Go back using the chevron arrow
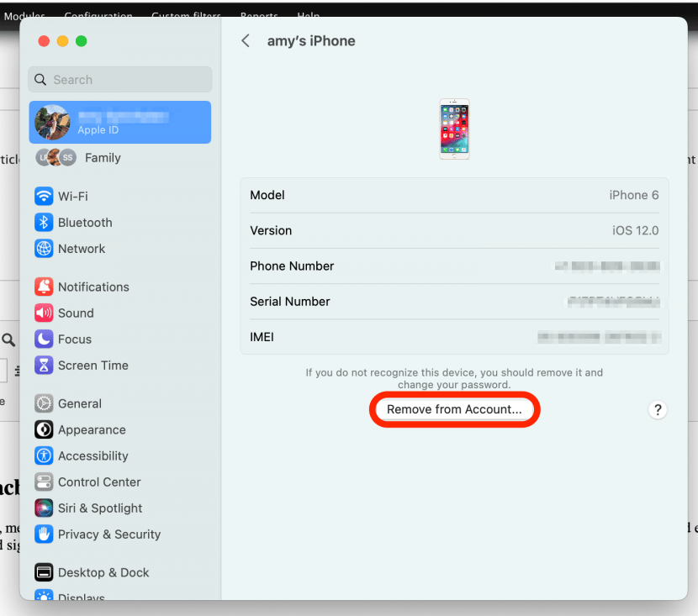Image resolution: width=698 pixels, height=616 pixels. coord(246,41)
